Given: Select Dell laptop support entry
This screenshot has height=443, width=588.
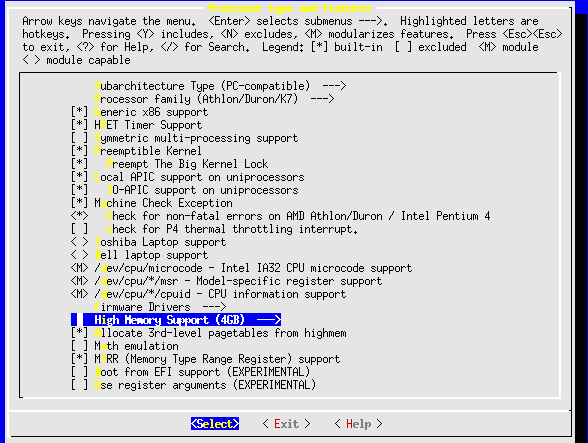Looking at the screenshot, I should tap(139, 255).
